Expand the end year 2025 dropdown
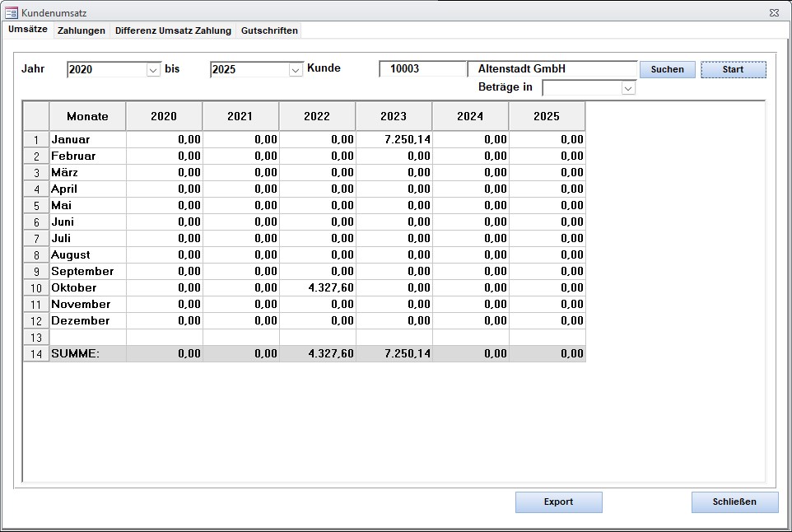 (296, 70)
